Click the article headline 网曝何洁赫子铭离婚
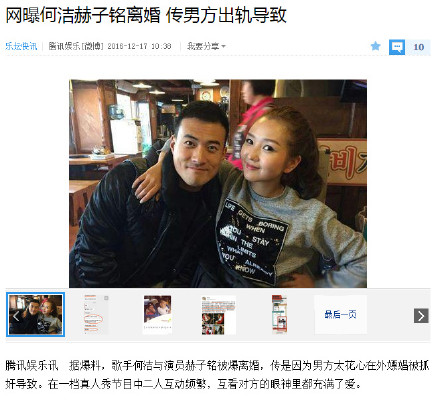Viewport: 440px width, 402px height. 83,15
